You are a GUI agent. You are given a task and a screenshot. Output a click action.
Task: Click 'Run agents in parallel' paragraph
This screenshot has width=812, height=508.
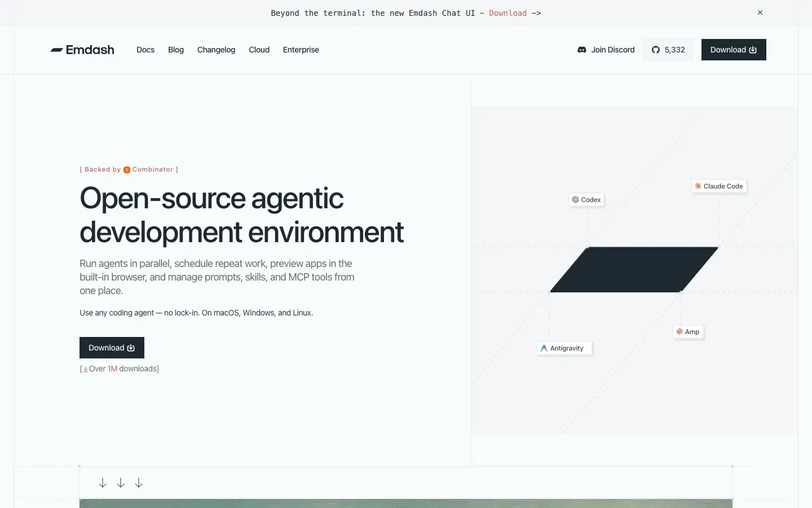point(217,277)
